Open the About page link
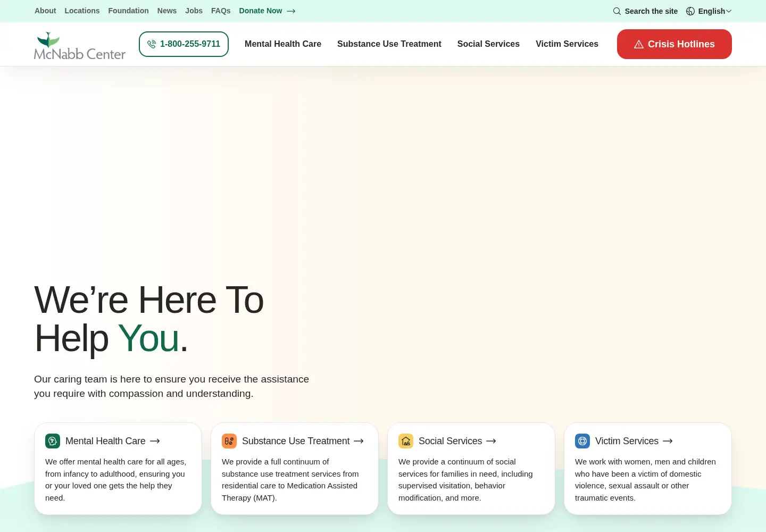Screen dimensions: 766x532 click(x=45, y=11)
